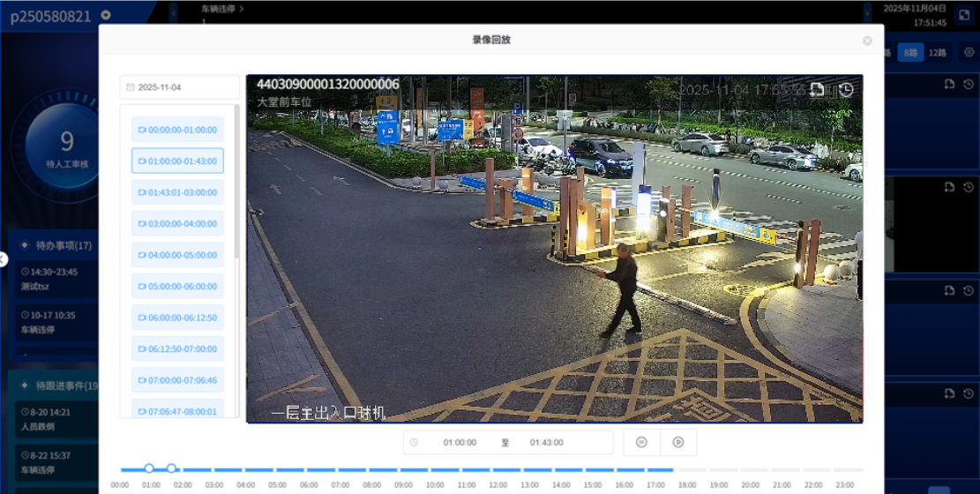The image size is (980, 494).
Task: Open task 10-17 10:35 车辆违停
Action: coord(56,322)
